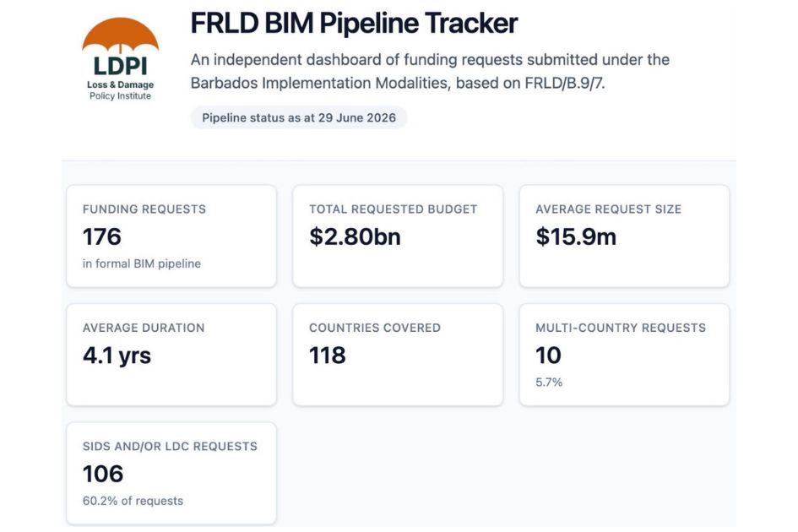Image resolution: width=798 pixels, height=532 pixels.
Task: Click the $2.80bn budget value
Action: [355, 236]
